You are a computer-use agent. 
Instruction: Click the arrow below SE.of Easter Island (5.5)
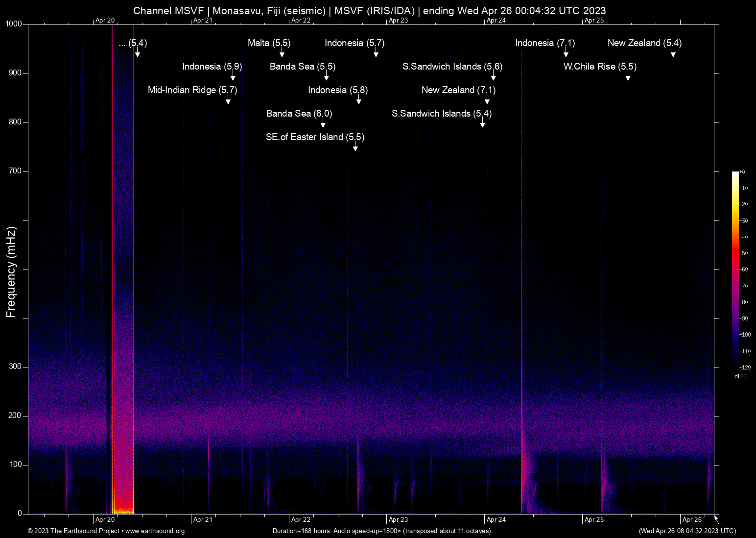click(x=355, y=147)
